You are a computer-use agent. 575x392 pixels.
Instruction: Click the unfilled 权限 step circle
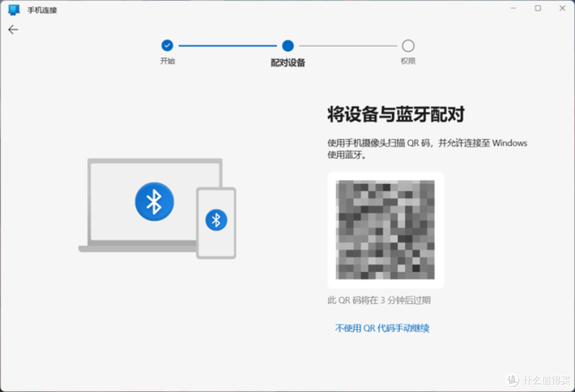pyautogui.click(x=408, y=45)
